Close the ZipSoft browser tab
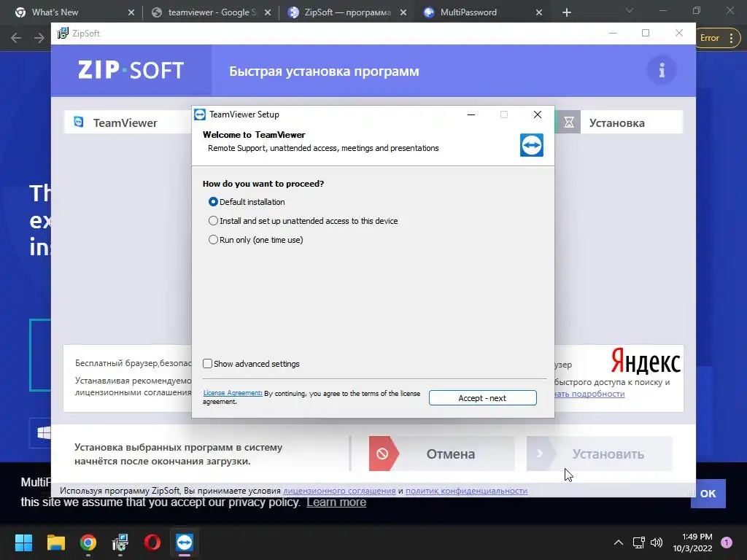 pos(403,13)
